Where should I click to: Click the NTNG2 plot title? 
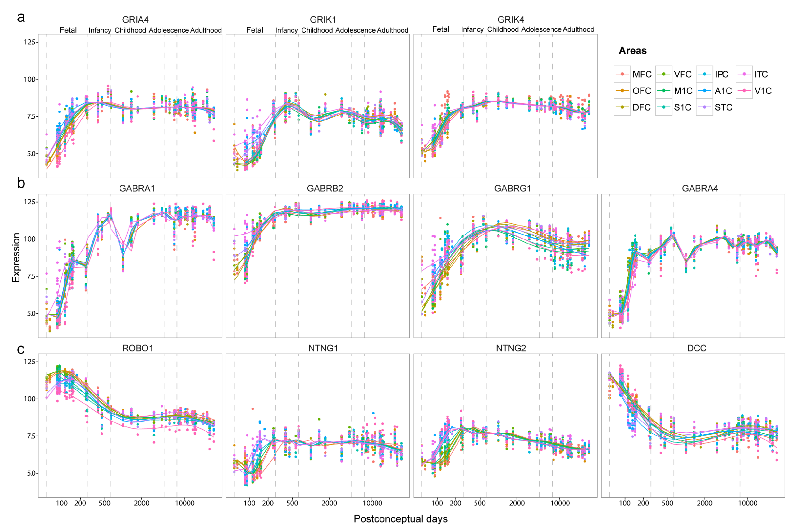click(511, 348)
